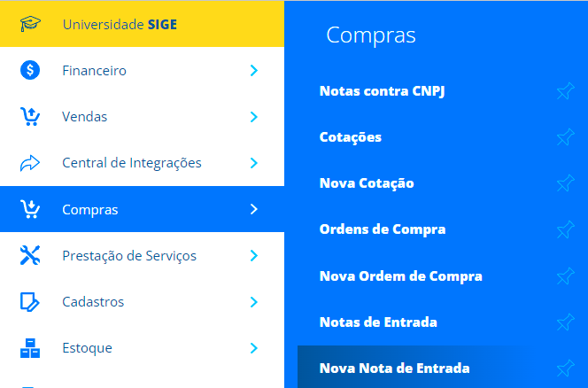The image size is (588, 388).
Task: Expand the Financeiro menu chevron
Action: click(x=254, y=70)
